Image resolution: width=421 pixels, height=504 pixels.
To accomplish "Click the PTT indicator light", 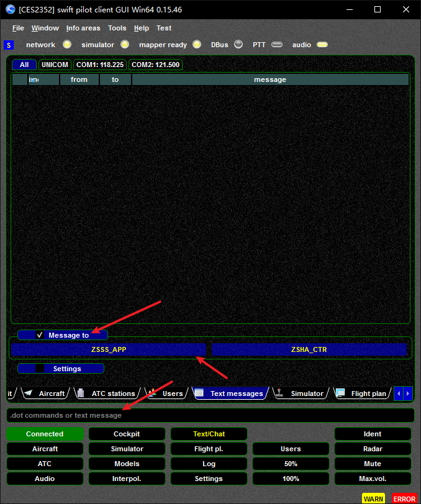I will (277, 45).
